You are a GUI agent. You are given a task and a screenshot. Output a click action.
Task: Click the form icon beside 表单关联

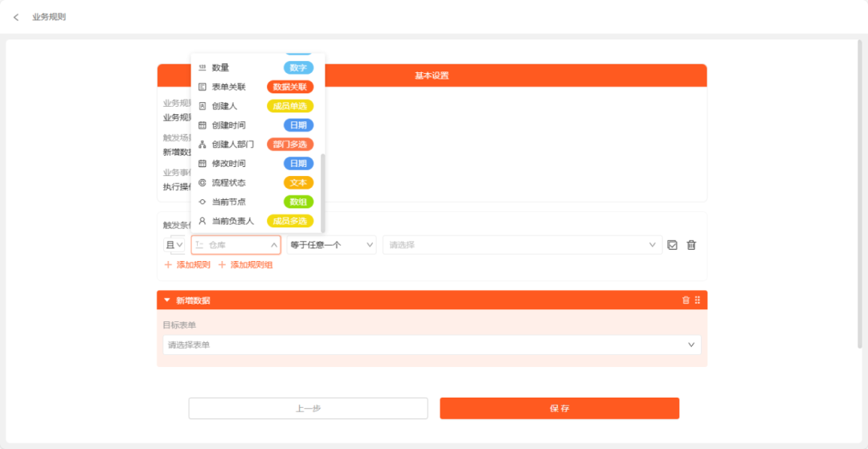point(202,87)
